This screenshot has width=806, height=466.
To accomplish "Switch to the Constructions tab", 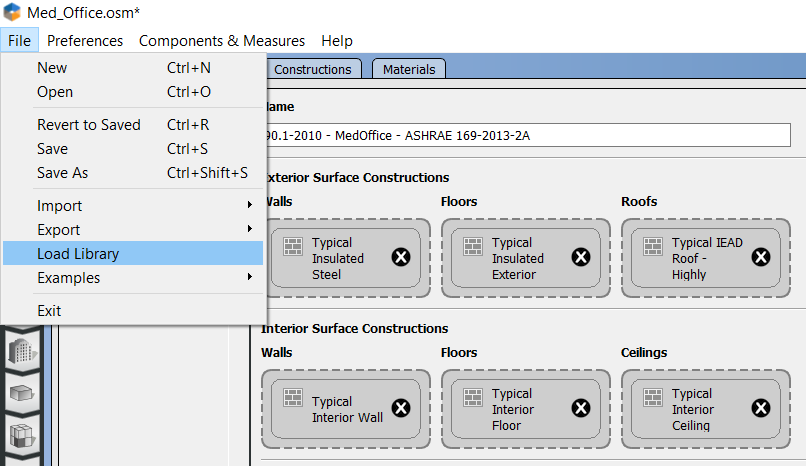I will pyautogui.click(x=313, y=69).
